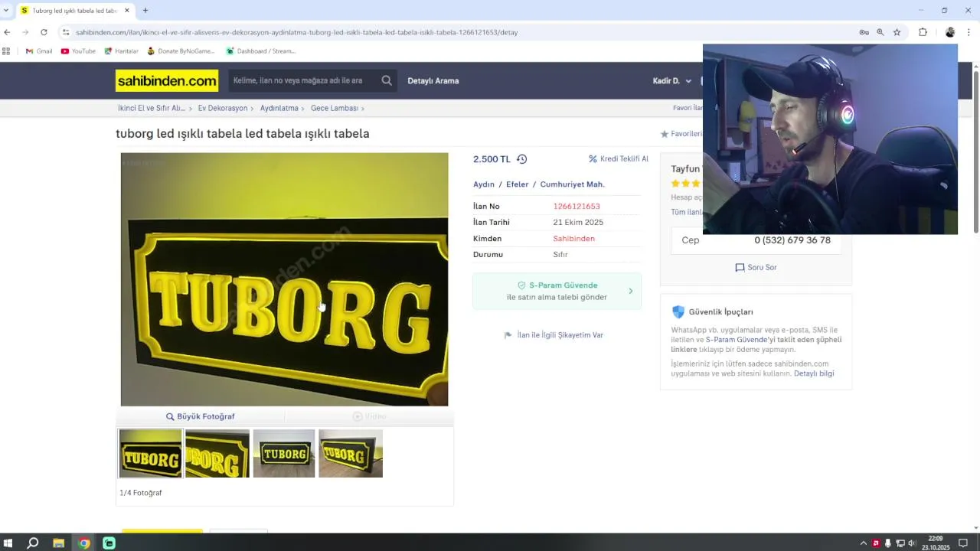Click the price history clock icon
The image size is (980, 551).
click(x=521, y=159)
